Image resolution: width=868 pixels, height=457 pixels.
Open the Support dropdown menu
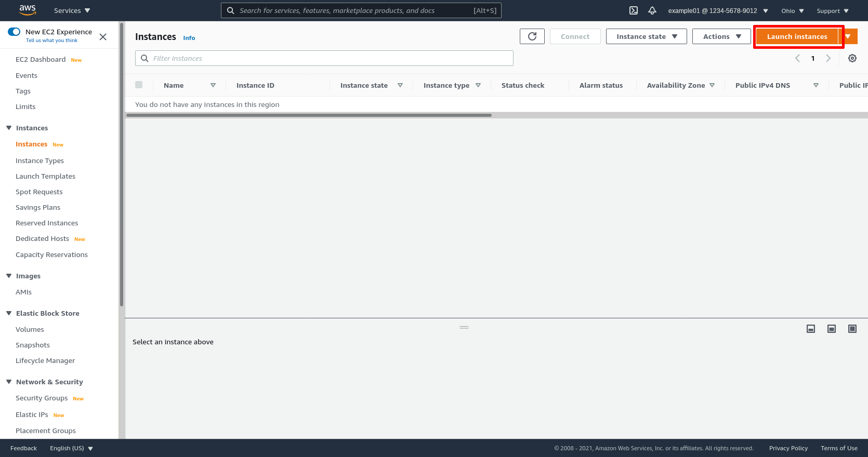click(833, 10)
